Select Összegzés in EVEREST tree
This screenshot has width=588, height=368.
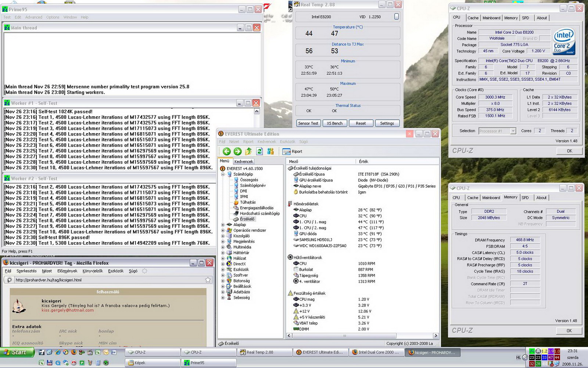(246, 180)
